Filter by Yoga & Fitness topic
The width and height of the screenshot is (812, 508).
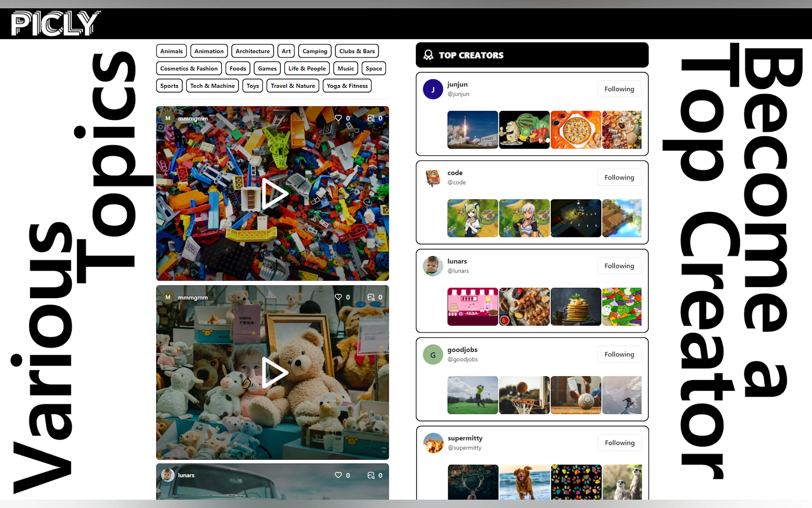pyautogui.click(x=347, y=86)
